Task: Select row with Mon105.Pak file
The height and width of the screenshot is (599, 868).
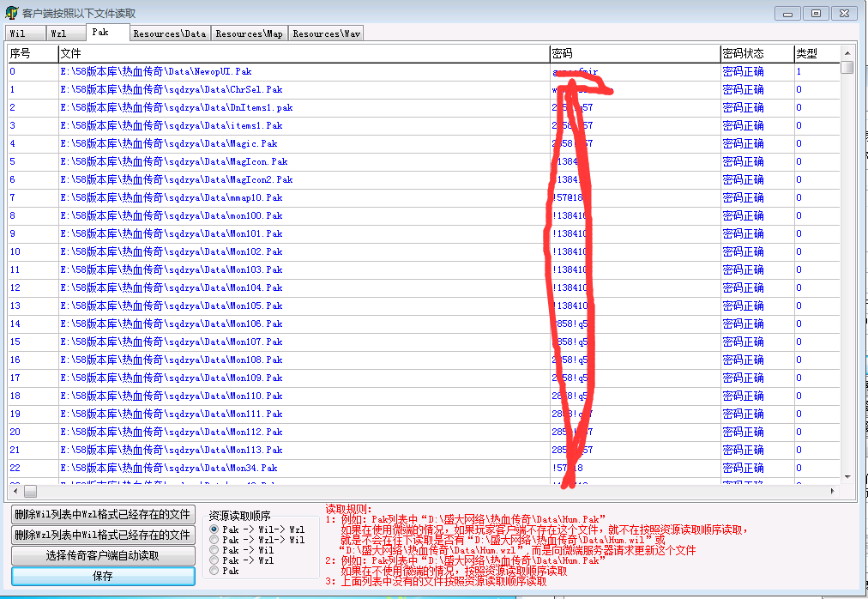Action: (x=424, y=306)
